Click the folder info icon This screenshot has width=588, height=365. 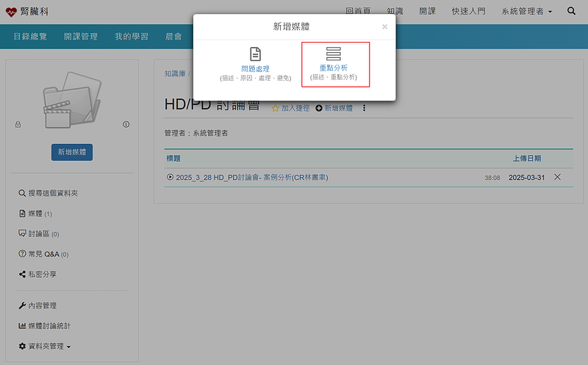point(126,125)
